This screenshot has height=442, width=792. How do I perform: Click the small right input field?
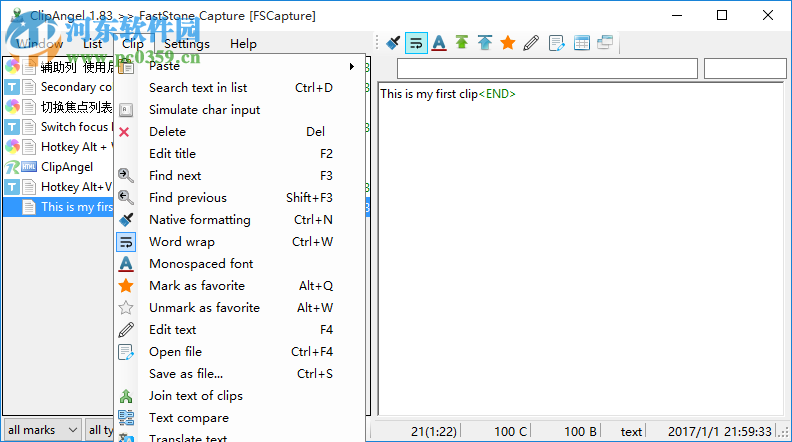pyautogui.click(x=745, y=68)
